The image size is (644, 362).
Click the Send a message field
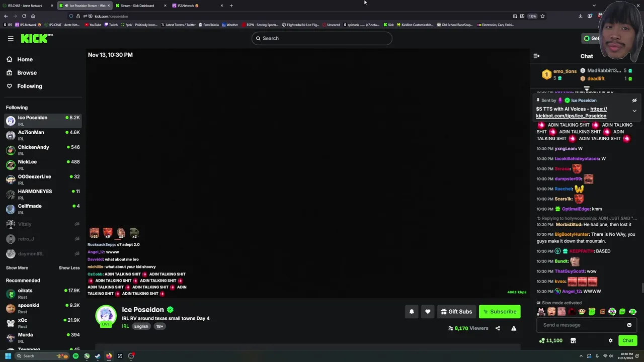587,325
